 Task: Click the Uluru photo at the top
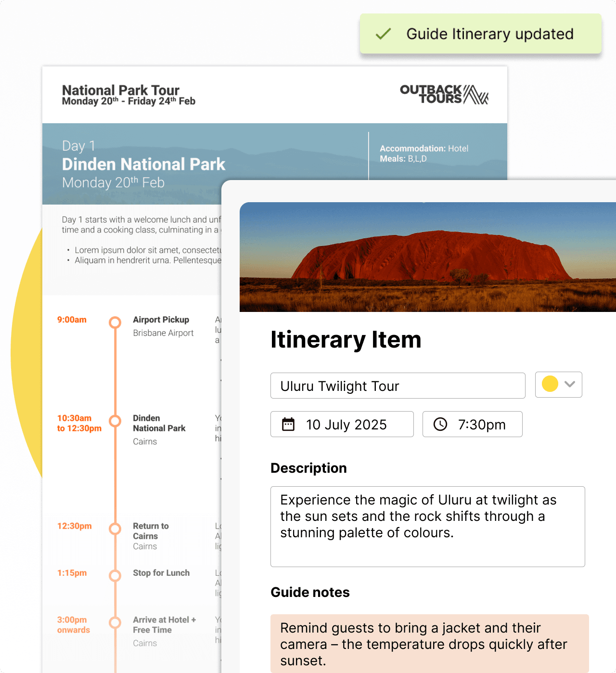pos(427,257)
